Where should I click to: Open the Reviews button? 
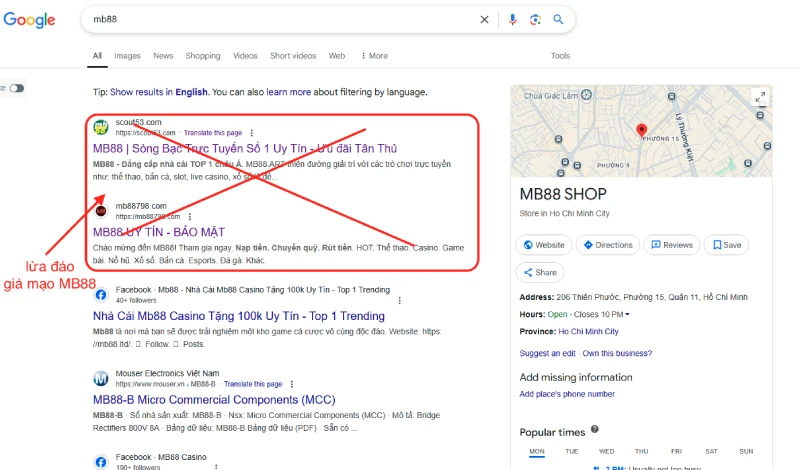click(x=671, y=245)
